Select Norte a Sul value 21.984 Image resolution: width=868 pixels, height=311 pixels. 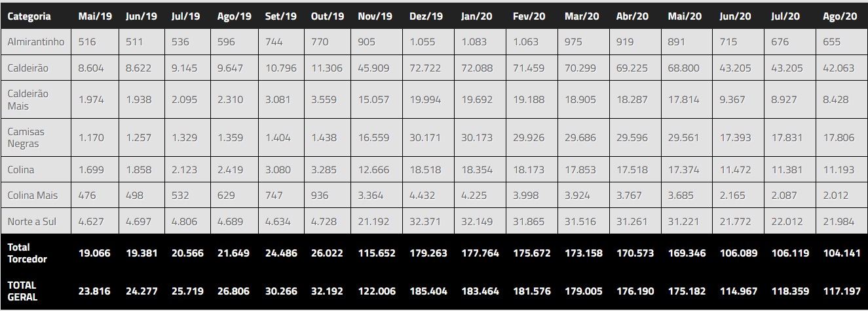point(840,222)
